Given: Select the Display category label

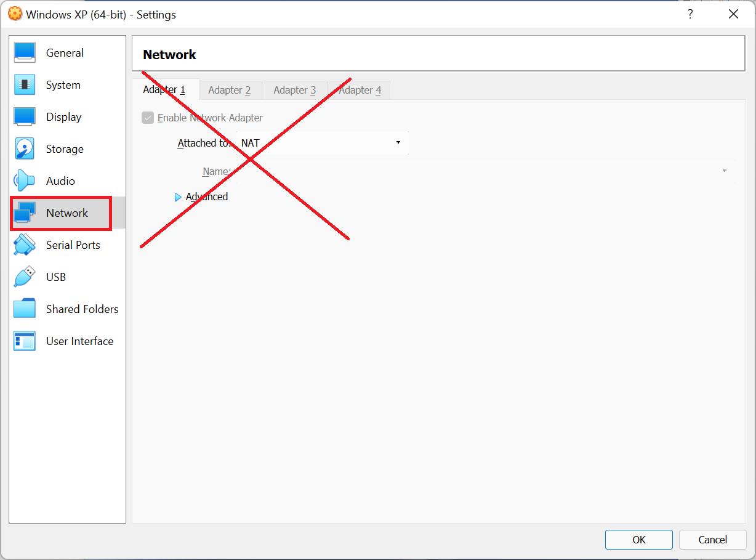Looking at the screenshot, I should (x=64, y=117).
